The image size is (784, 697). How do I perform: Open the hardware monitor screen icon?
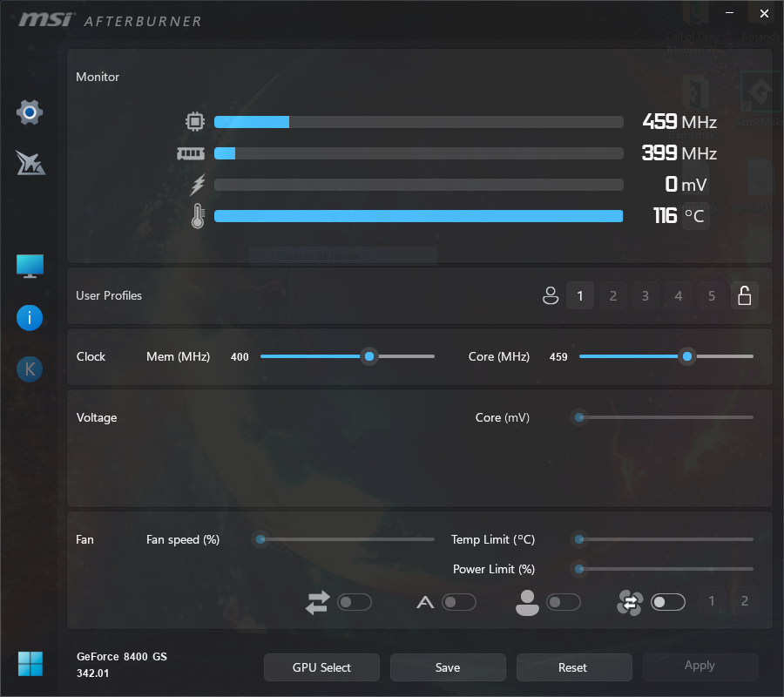point(30,266)
